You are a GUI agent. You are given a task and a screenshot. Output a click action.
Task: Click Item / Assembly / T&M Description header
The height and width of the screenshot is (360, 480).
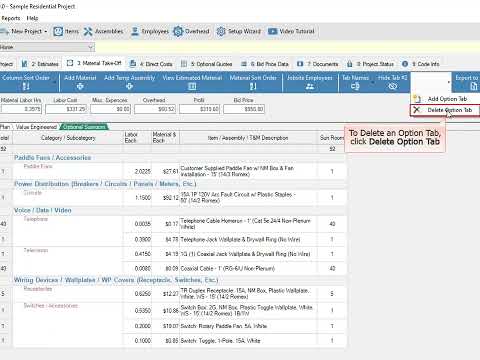pyautogui.click(x=248, y=138)
